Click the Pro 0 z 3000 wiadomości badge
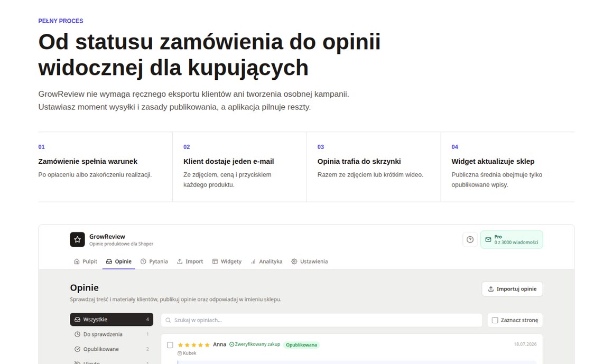This screenshot has width=613, height=364. 512,239
